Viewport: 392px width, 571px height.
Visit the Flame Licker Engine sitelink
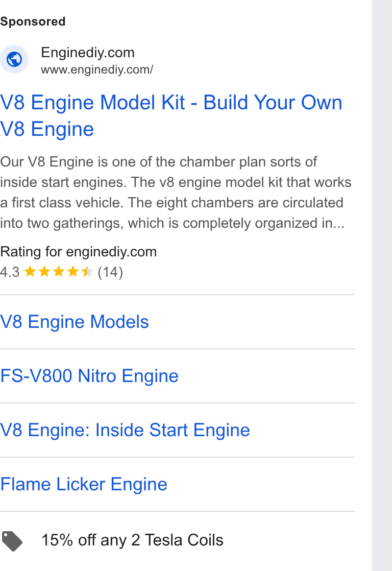coord(84,484)
